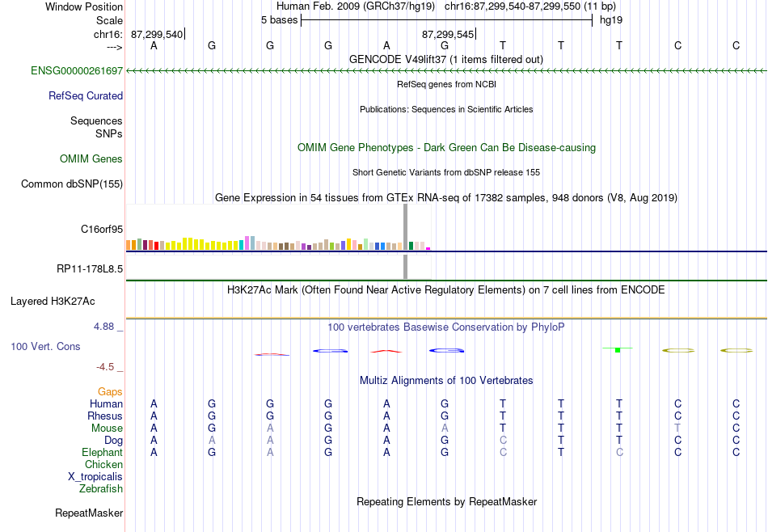Click the ENSG00000261697 gene label
Viewport: 768px width, 532px height.
coord(77,71)
